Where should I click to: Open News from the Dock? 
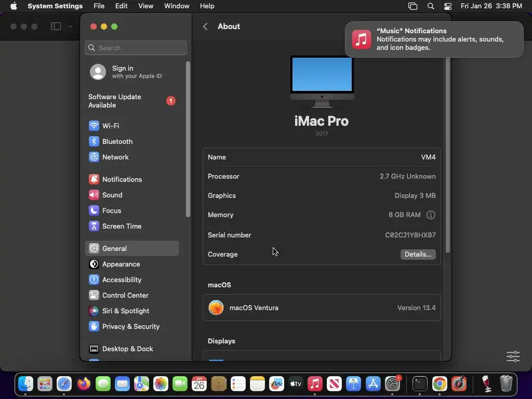coord(334,384)
